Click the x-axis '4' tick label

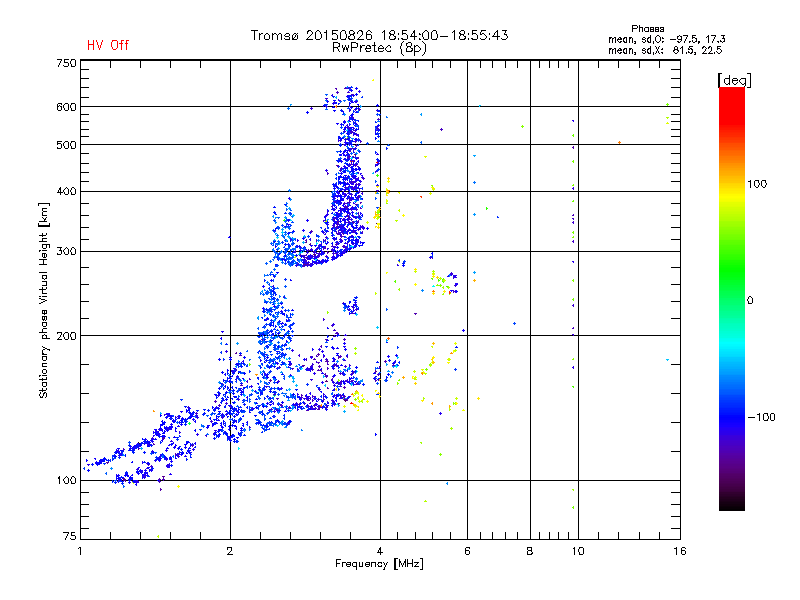(380, 551)
